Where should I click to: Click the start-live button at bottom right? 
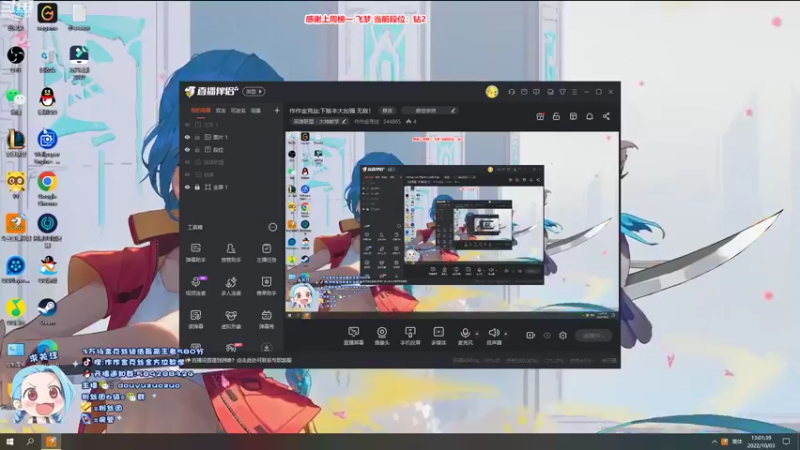tap(593, 335)
